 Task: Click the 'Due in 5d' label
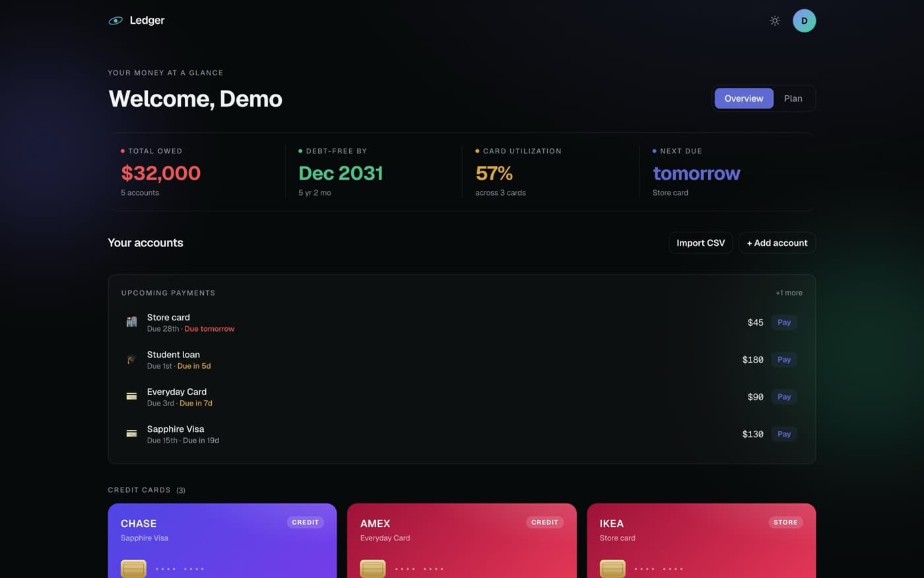(194, 366)
